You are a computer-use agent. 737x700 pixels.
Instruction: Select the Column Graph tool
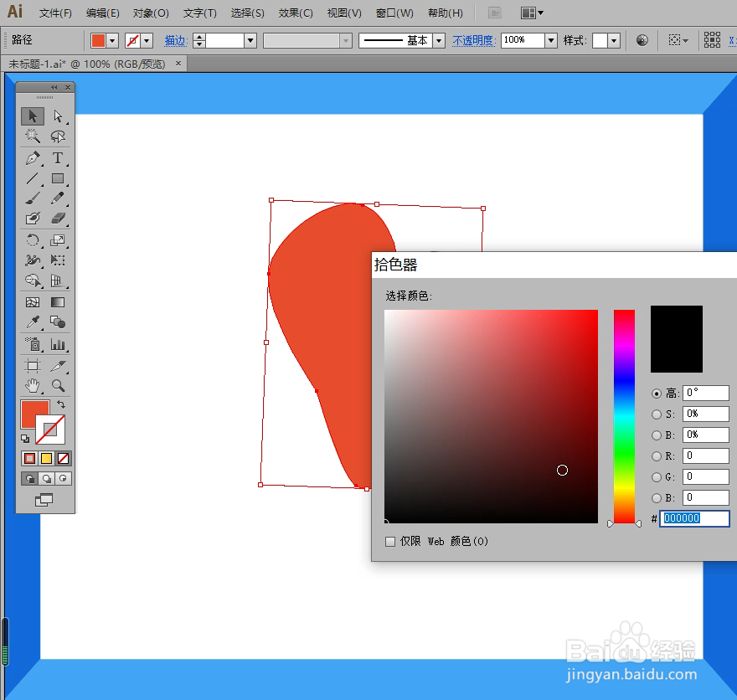[x=58, y=344]
